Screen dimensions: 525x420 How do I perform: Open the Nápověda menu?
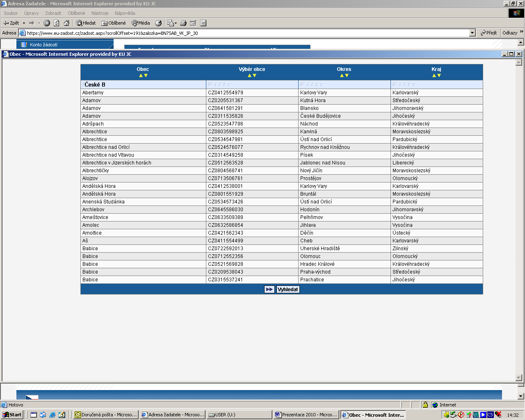tap(125, 13)
